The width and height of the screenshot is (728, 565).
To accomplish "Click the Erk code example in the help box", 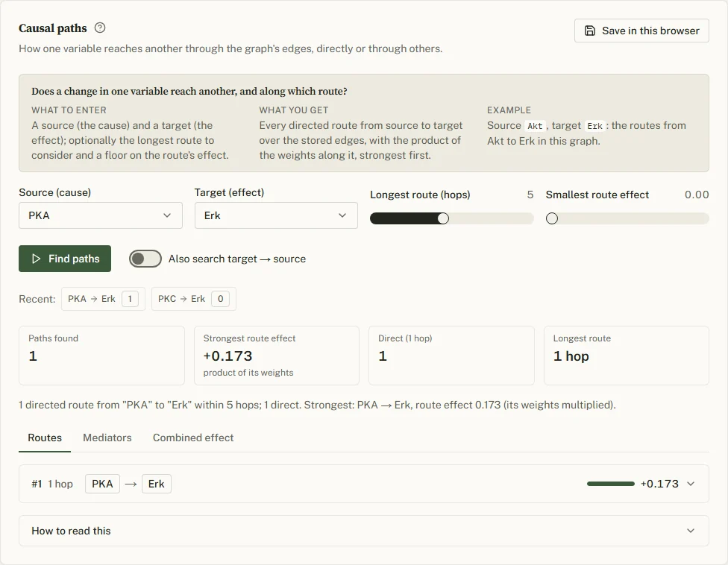I will click(594, 126).
